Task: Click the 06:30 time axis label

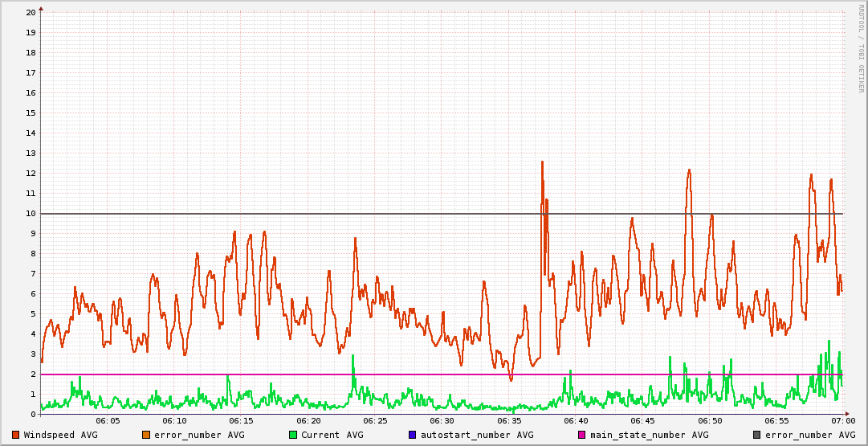Action: (442, 421)
